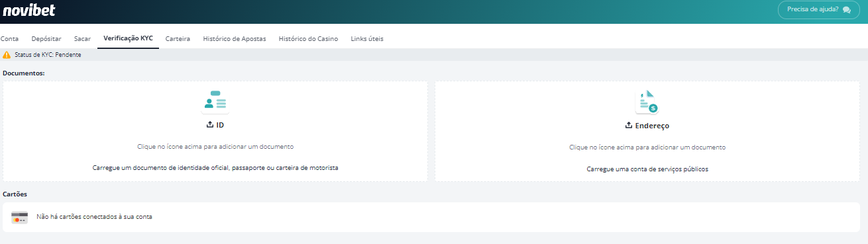The height and width of the screenshot is (244, 868).
Task: Open the Depósitar tab
Action: (x=46, y=38)
